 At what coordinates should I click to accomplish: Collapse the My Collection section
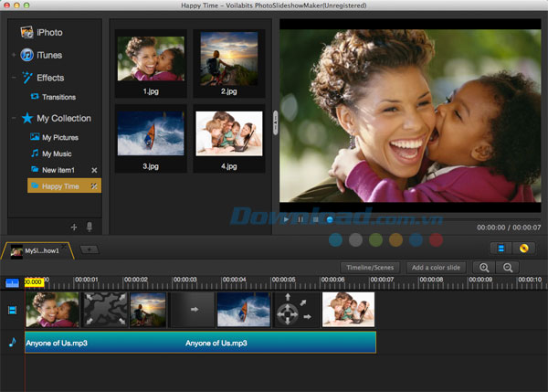[x=13, y=118]
